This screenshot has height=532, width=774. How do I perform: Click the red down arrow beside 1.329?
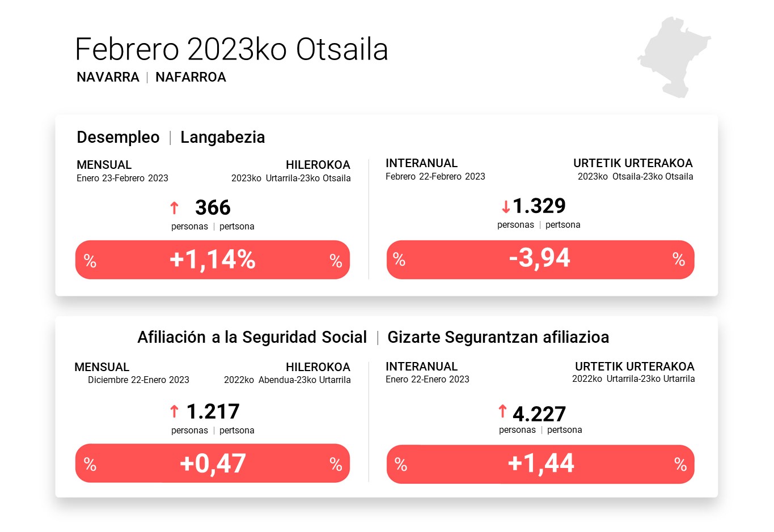point(506,207)
